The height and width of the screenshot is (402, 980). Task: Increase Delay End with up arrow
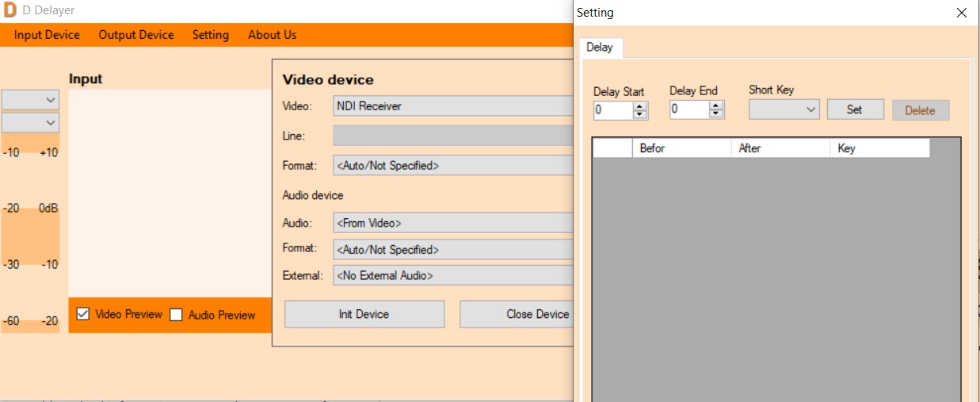[716, 106]
